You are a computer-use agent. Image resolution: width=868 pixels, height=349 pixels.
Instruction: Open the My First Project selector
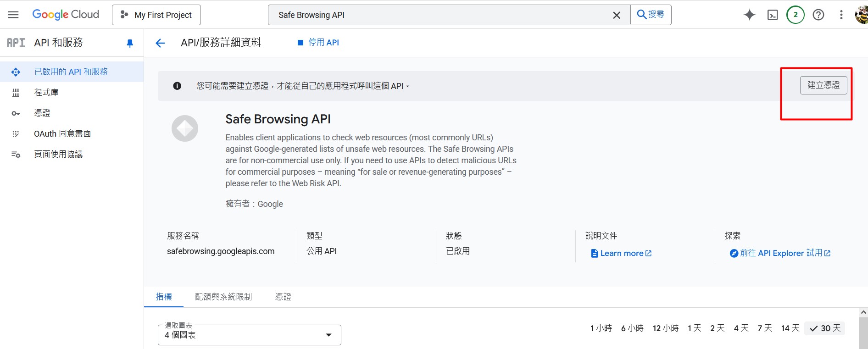tap(156, 15)
